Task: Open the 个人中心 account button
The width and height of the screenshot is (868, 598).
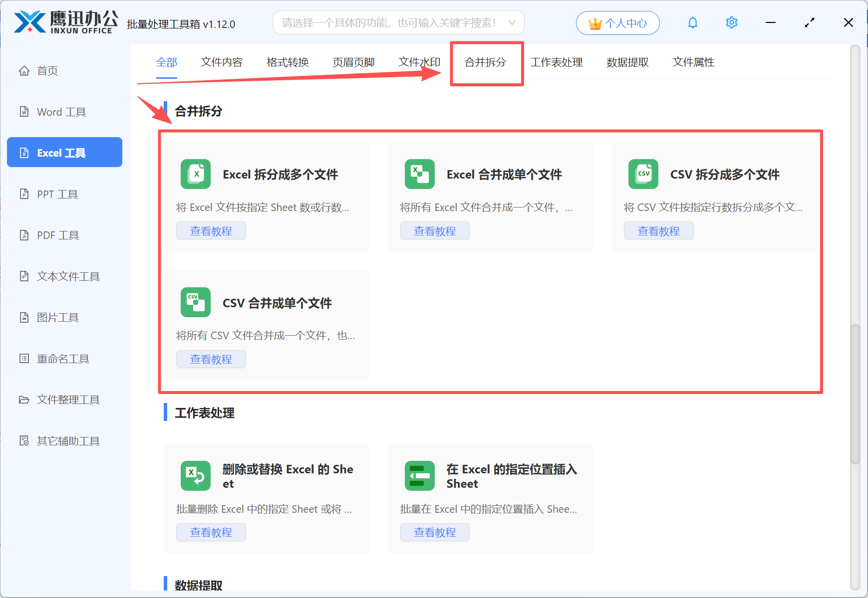Action: click(x=617, y=23)
